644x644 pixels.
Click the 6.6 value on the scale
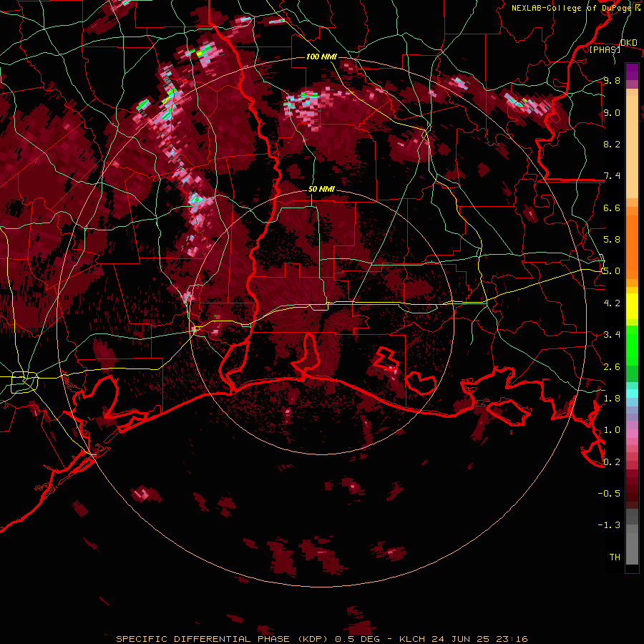[x=612, y=208]
